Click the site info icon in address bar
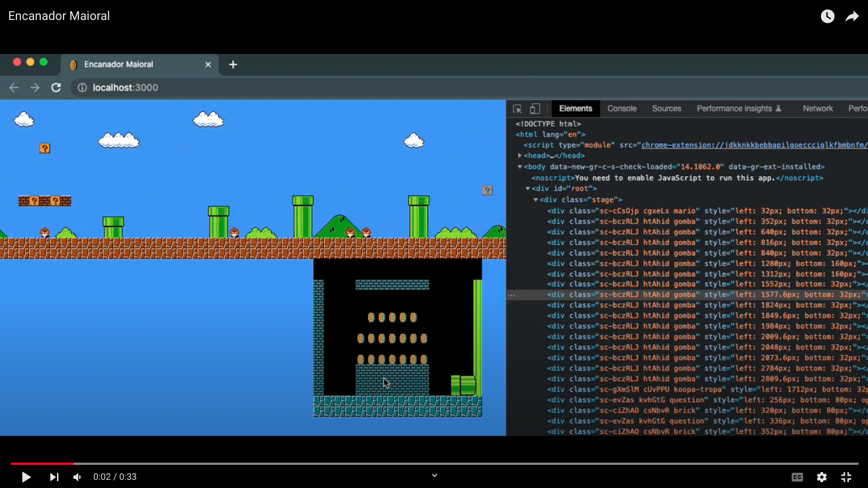This screenshot has width=868, height=488. coord(82,87)
